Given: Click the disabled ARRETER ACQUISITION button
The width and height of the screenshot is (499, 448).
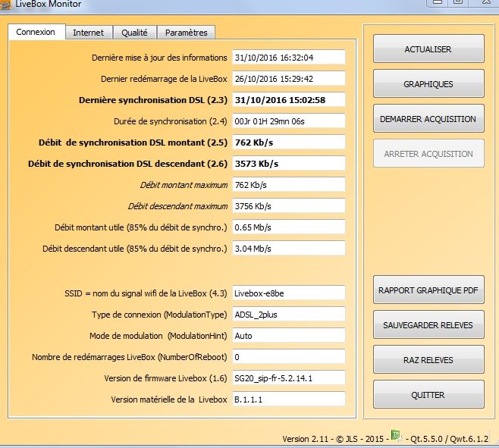Looking at the screenshot, I should click(x=428, y=154).
